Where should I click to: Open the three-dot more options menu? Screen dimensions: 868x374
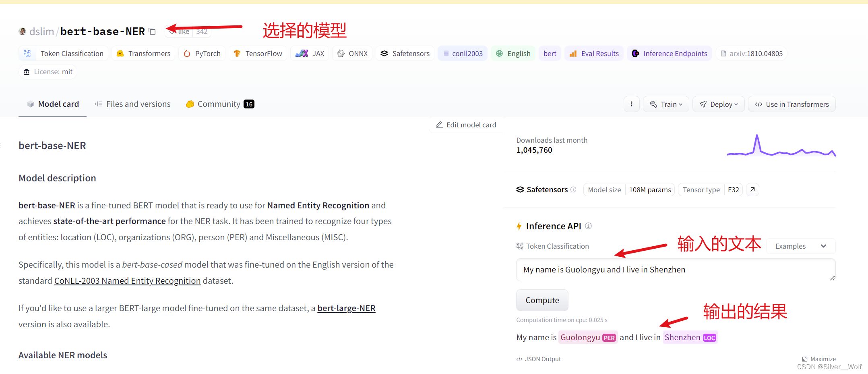pos(632,104)
